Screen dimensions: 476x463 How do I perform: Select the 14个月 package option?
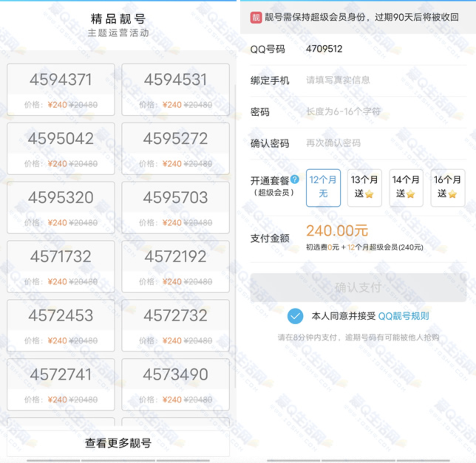coord(406,188)
